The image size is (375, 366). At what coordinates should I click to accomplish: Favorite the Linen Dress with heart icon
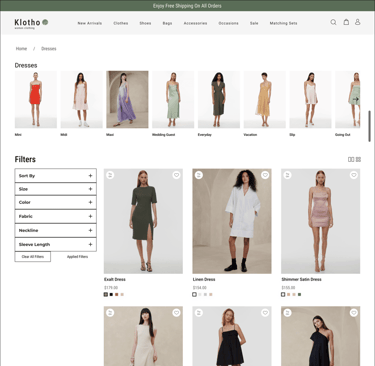click(265, 175)
